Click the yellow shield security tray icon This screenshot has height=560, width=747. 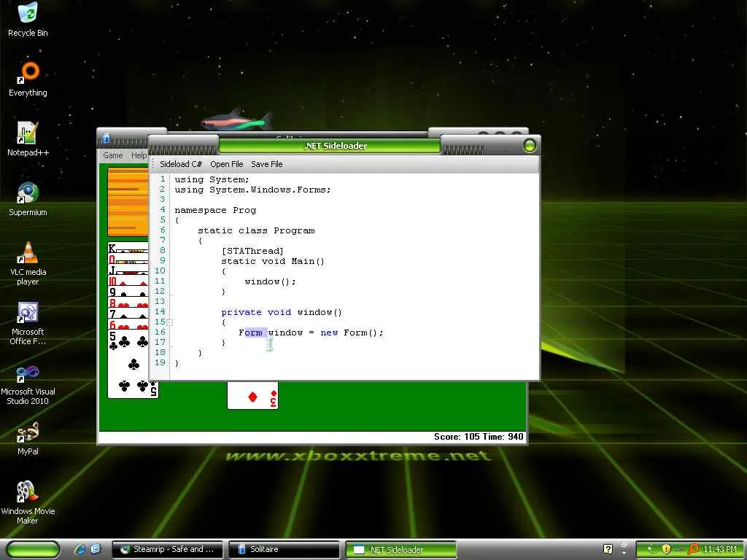[x=666, y=550]
